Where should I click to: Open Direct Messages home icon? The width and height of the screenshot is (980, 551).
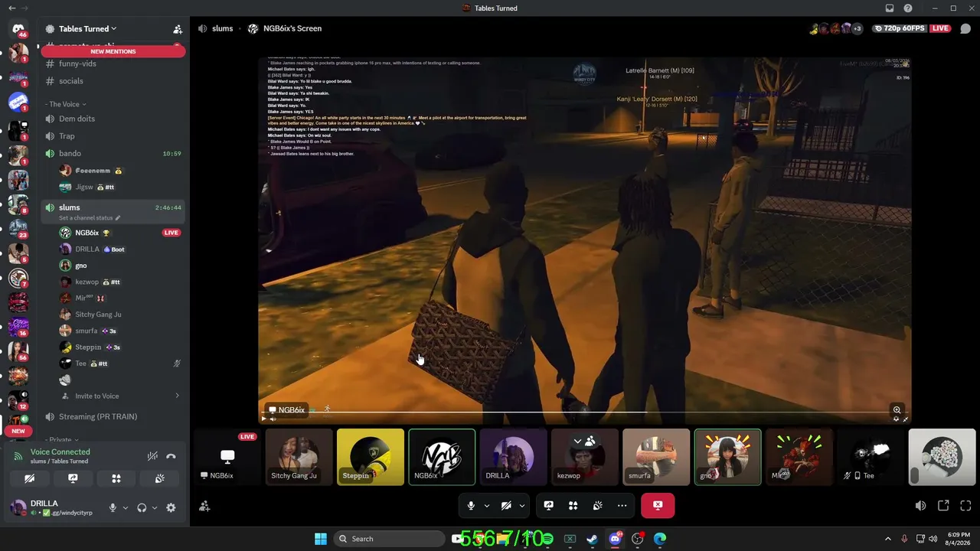pos(18,29)
